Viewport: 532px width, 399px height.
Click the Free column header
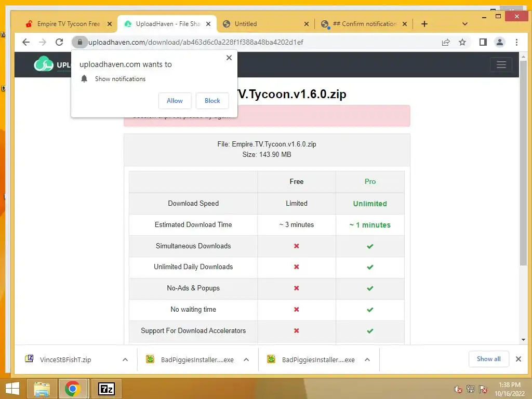pos(297,181)
